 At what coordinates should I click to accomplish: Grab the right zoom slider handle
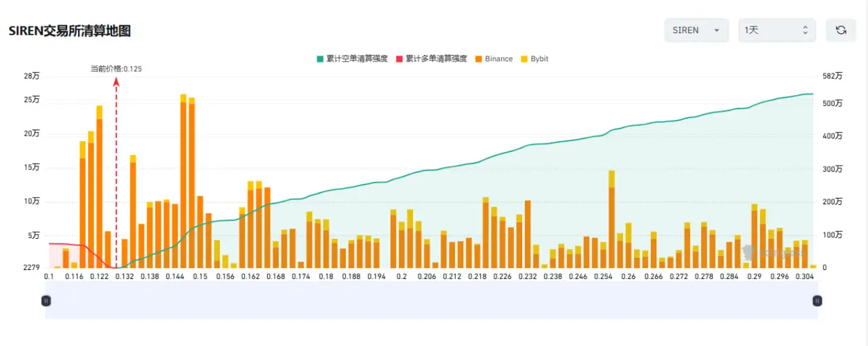coord(817,301)
